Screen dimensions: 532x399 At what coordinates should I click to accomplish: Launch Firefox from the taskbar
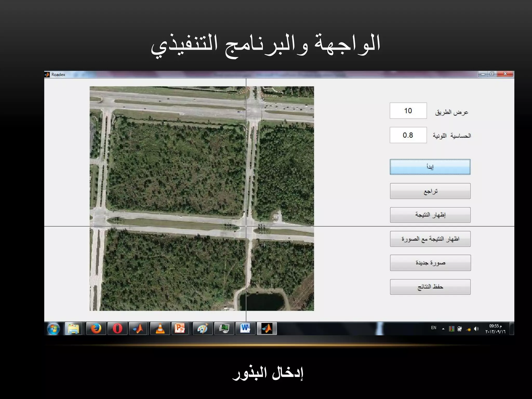(x=96, y=329)
